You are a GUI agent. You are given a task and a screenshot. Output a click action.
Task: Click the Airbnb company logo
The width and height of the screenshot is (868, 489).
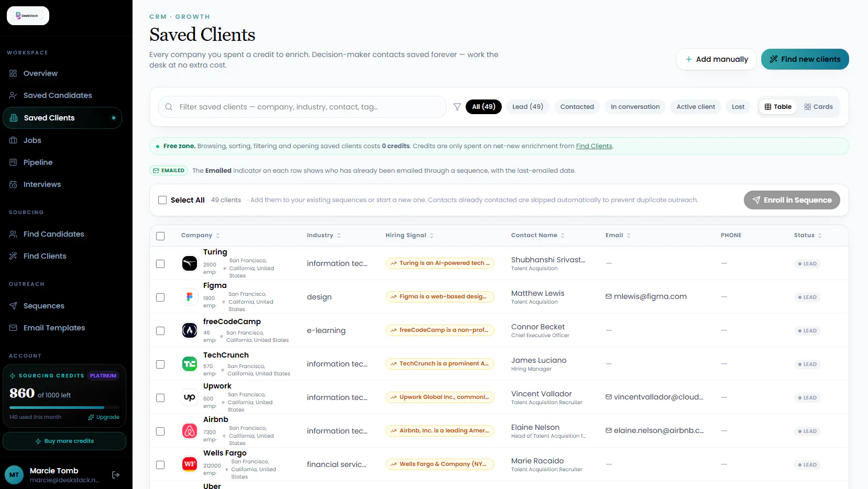click(x=190, y=431)
